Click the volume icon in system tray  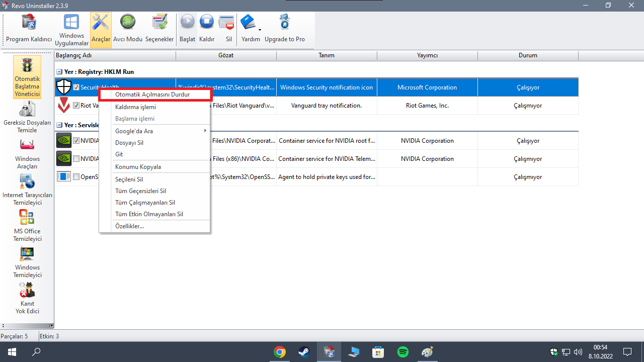click(x=578, y=352)
